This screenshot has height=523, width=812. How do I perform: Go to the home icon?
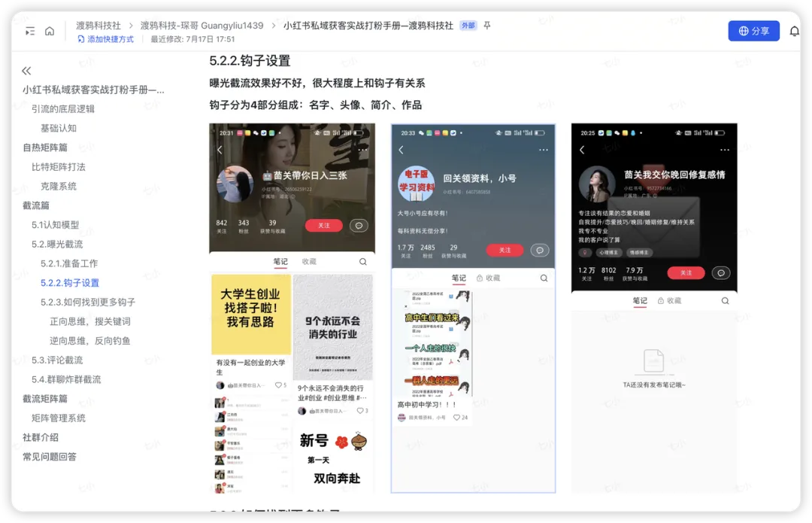click(x=50, y=32)
